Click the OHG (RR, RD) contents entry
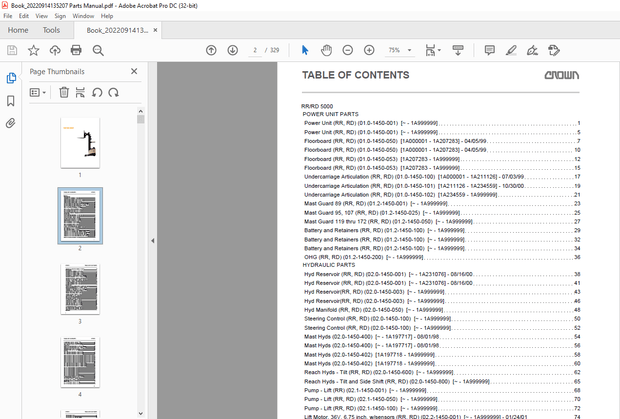 point(442,257)
